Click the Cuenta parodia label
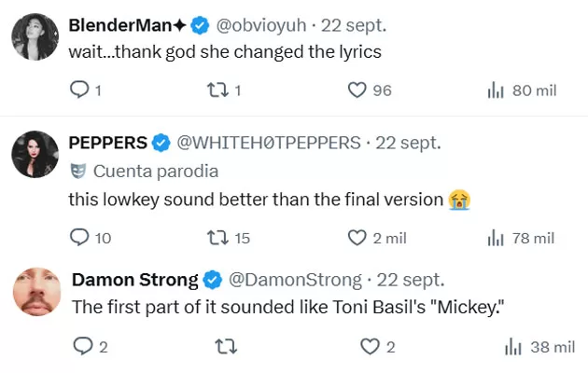The width and height of the screenshot is (588, 373). (156, 171)
